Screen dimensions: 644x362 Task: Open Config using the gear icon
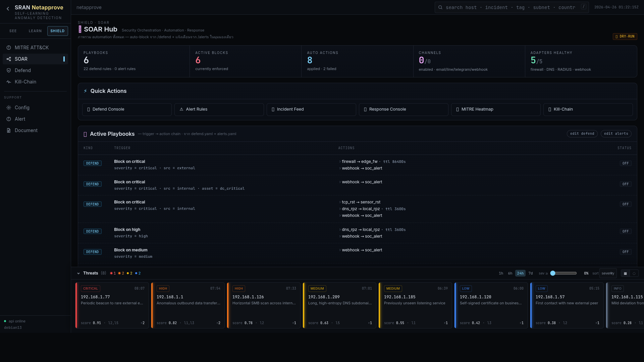click(x=9, y=108)
